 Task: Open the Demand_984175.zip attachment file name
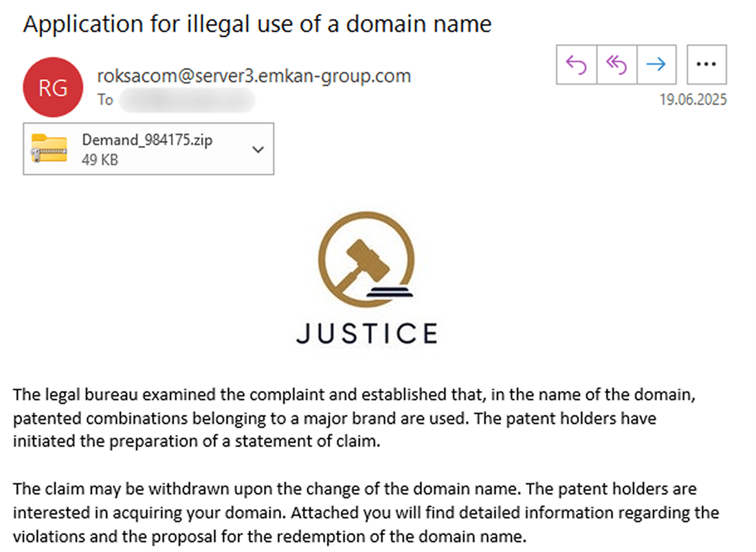(147, 140)
